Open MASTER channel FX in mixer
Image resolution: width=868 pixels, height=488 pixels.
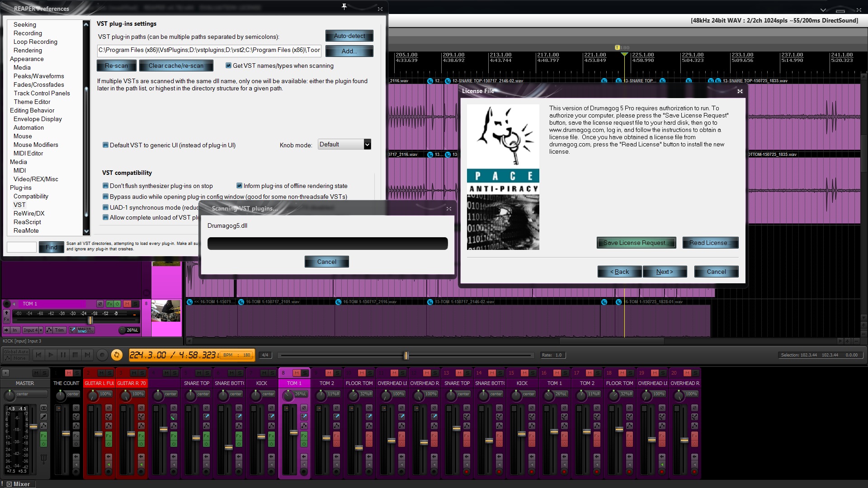click(43, 436)
